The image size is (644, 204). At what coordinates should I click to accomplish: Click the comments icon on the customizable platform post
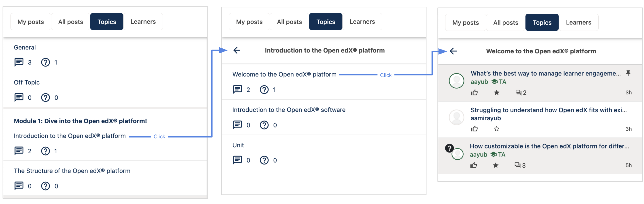517,165
